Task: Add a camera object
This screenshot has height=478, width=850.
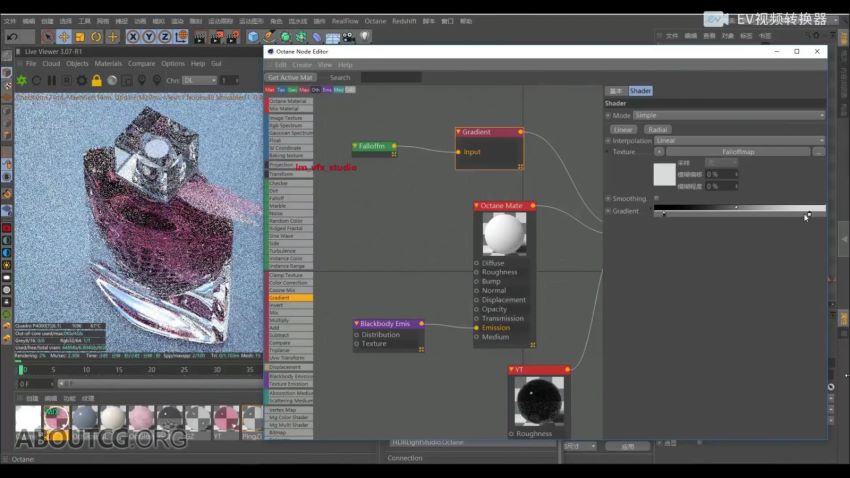Action: tap(349, 37)
